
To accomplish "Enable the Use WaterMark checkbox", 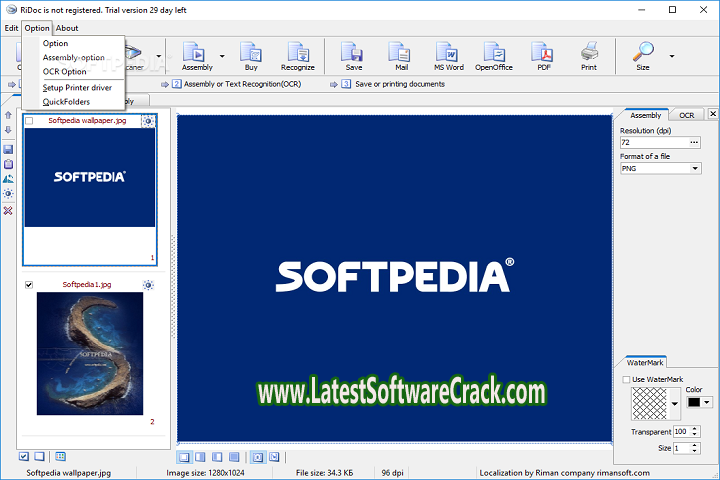I will pos(625,379).
